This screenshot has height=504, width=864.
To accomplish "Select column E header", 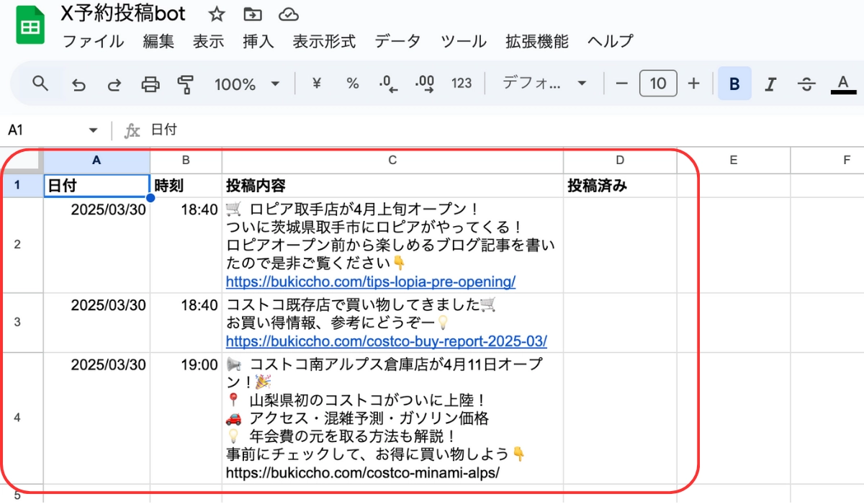I will point(733,160).
